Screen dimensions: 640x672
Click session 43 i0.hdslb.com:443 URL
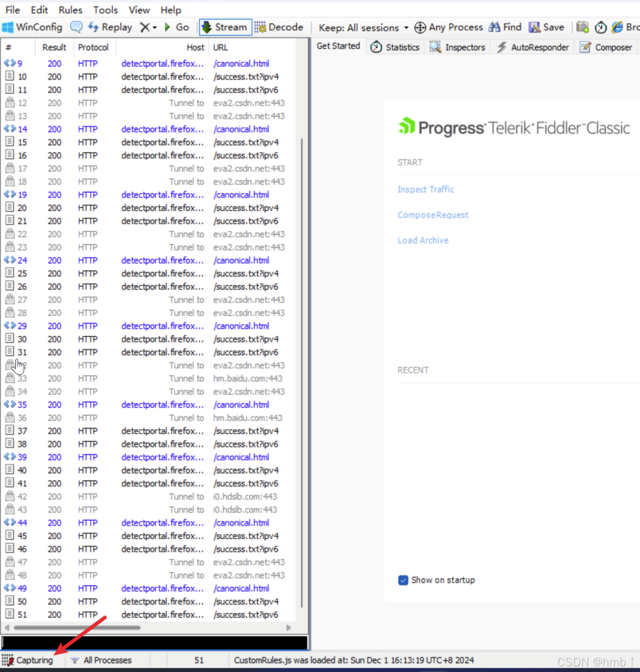click(245, 510)
